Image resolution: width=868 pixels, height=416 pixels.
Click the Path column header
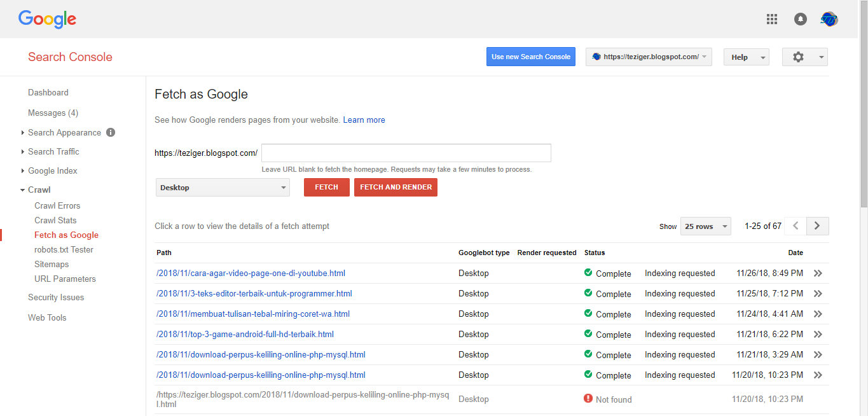pos(164,253)
